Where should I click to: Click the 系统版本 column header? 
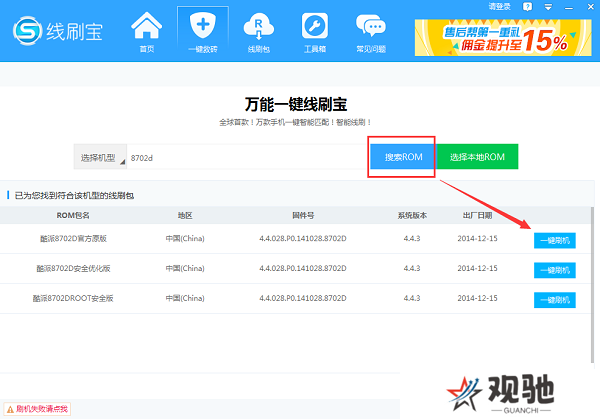(x=412, y=215)
